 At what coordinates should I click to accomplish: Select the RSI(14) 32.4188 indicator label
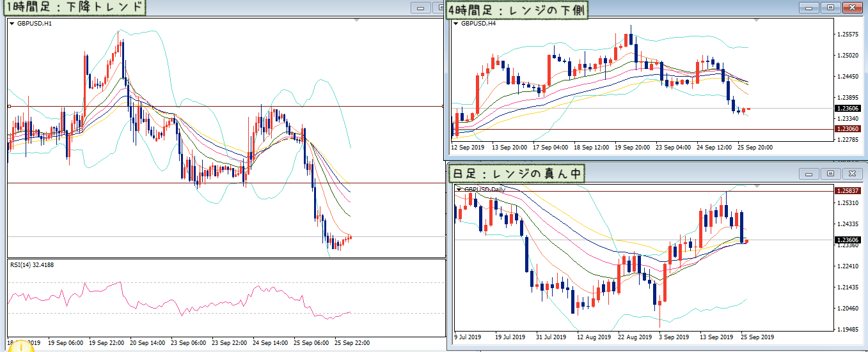point(31,264)
